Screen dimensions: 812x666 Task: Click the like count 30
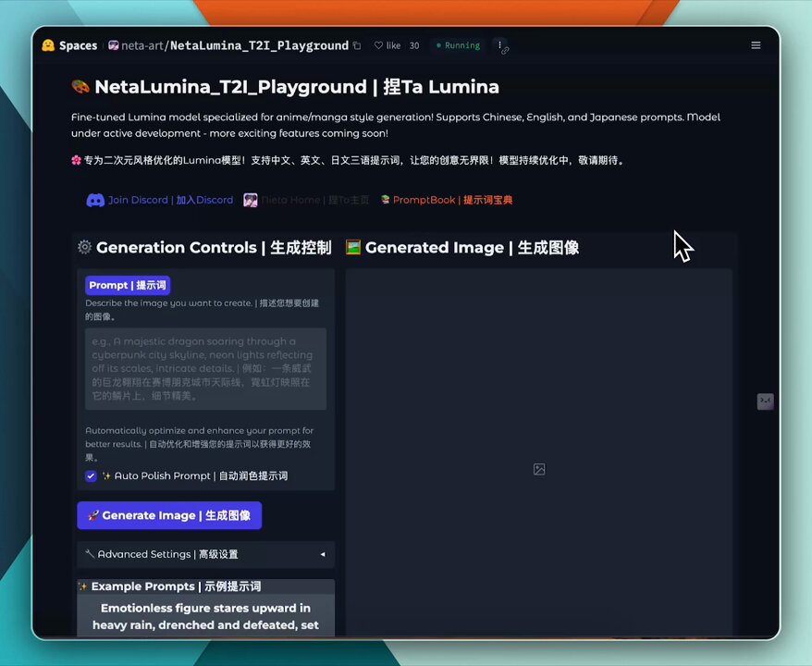[414, 45]
